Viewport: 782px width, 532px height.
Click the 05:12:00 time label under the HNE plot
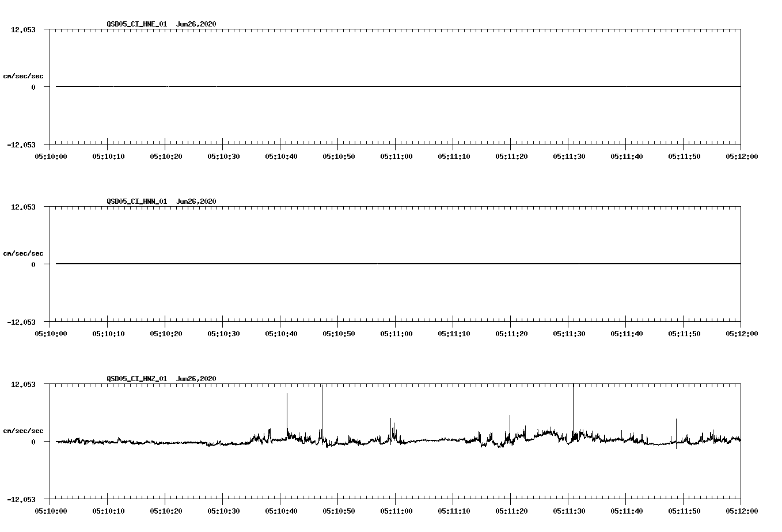click(742, 156)
